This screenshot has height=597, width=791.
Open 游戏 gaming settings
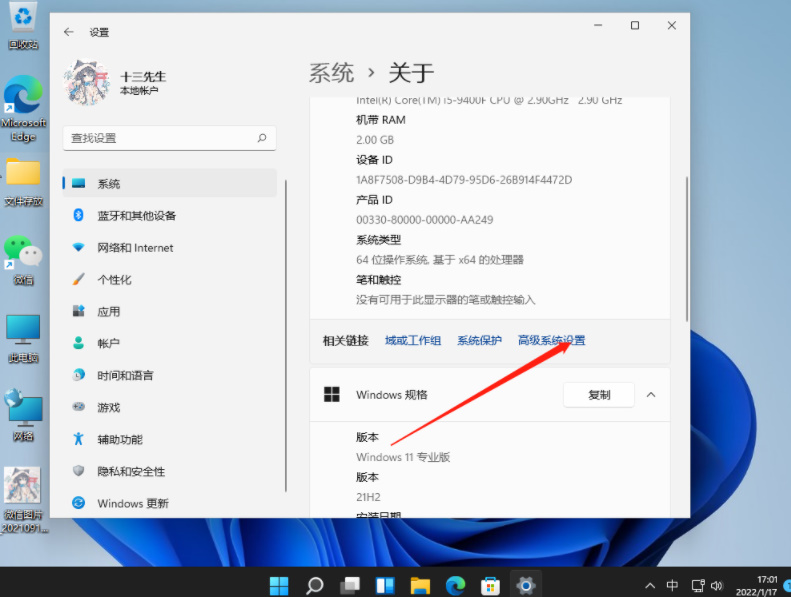(108, 408)
